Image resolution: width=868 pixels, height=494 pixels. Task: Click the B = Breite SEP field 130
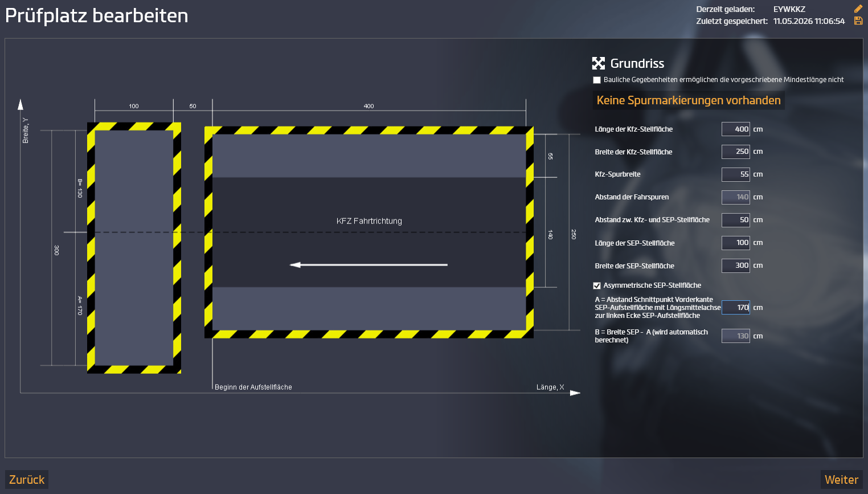coord(736,336)
